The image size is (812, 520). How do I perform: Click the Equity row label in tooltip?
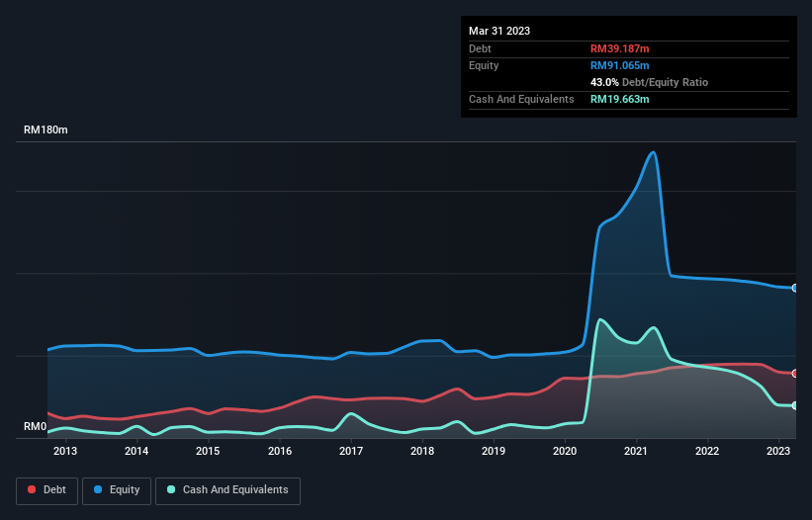click(x=484, y=65)
